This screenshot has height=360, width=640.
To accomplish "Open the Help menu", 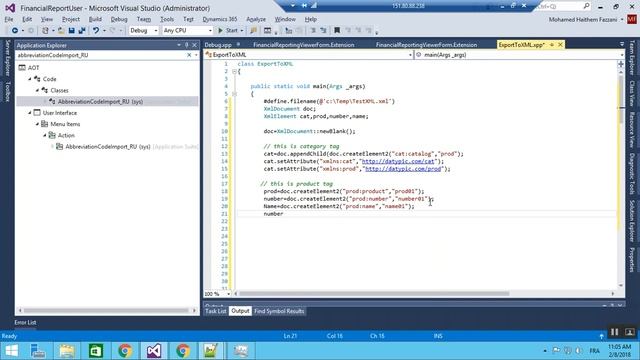I will click(310, 19).
